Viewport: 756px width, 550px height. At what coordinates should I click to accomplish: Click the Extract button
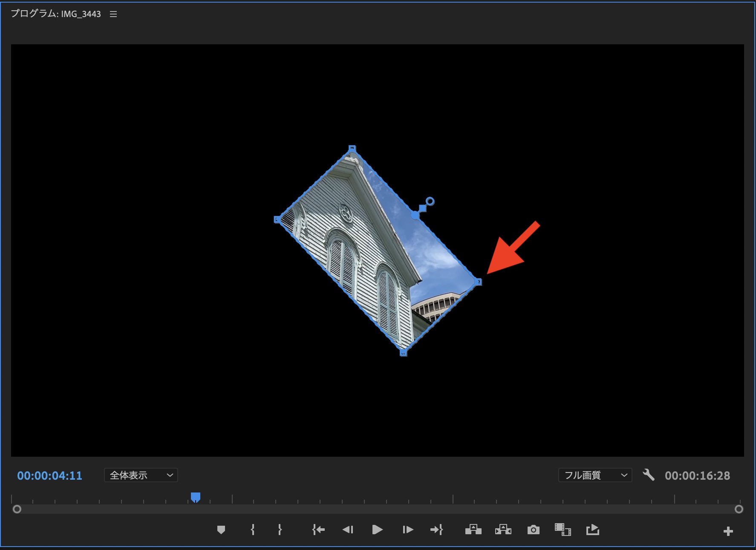(x=503, y=530)
